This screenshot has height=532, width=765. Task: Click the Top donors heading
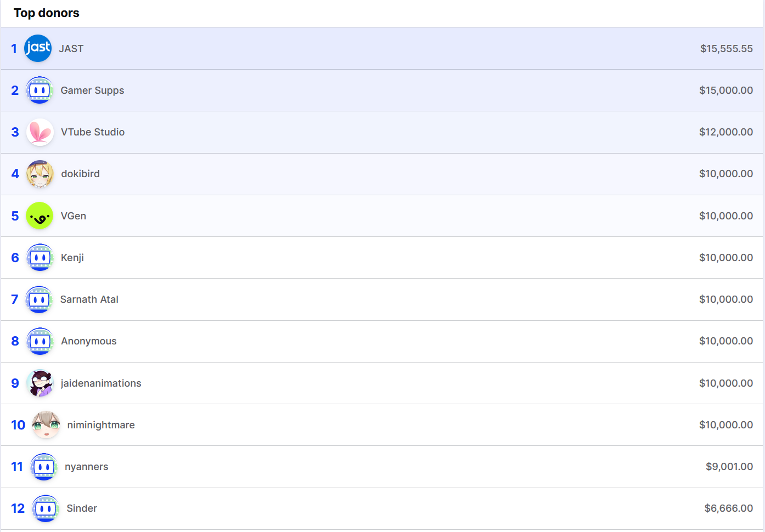coord(47,13)
